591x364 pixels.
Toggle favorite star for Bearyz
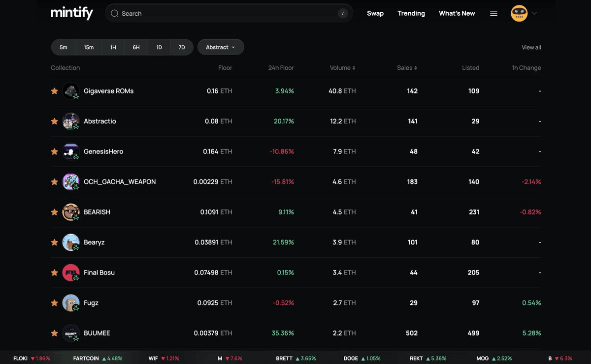55,242
